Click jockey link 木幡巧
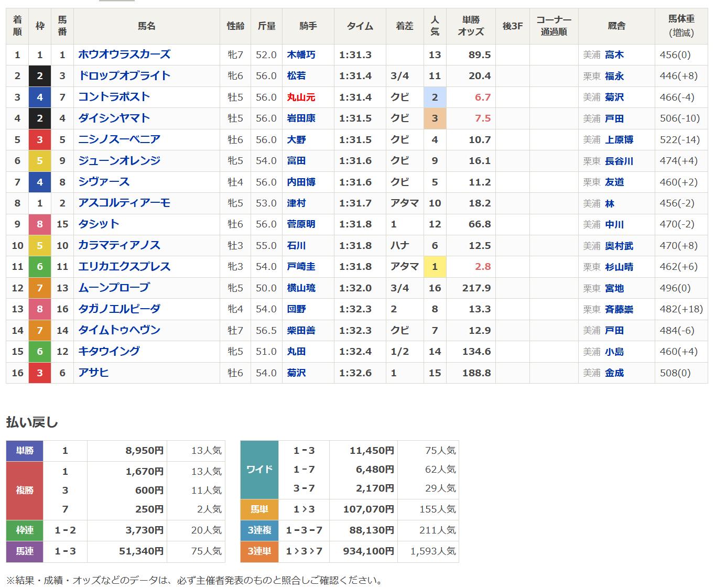This screenshot has height=588, width=715. pos(301,55)
